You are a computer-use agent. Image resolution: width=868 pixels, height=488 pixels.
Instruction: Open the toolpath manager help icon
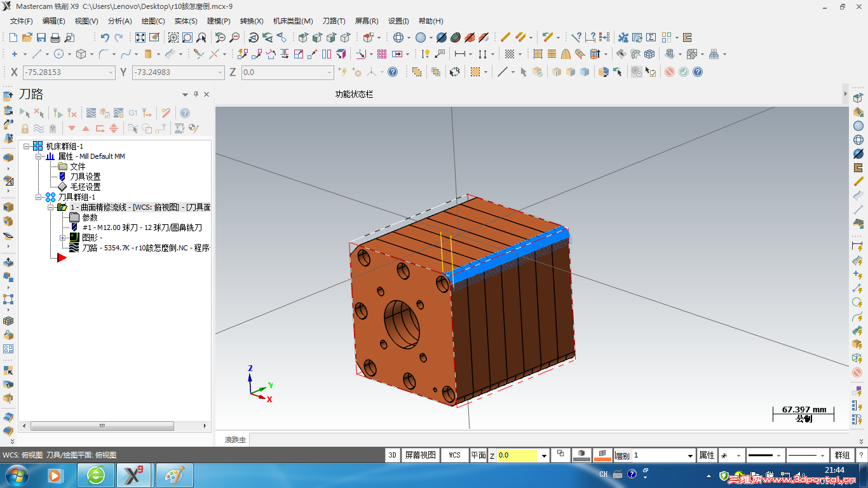(184, 113)
